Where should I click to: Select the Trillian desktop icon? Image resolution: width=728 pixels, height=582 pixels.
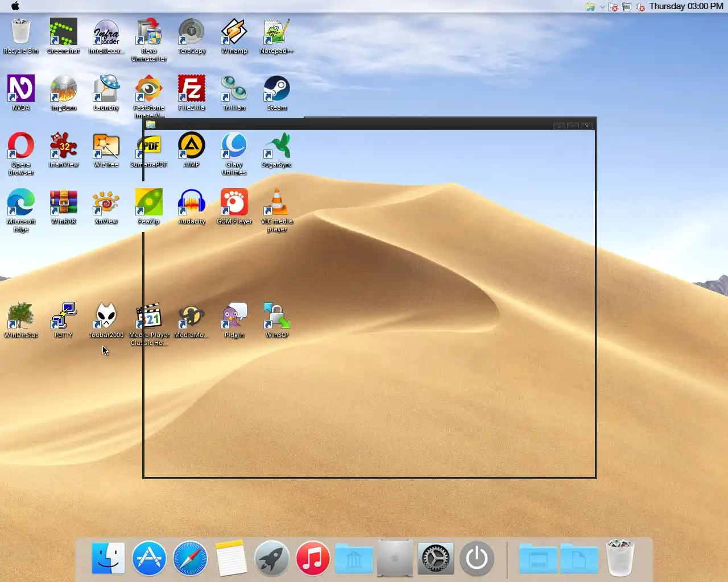(x=234, y=93)
